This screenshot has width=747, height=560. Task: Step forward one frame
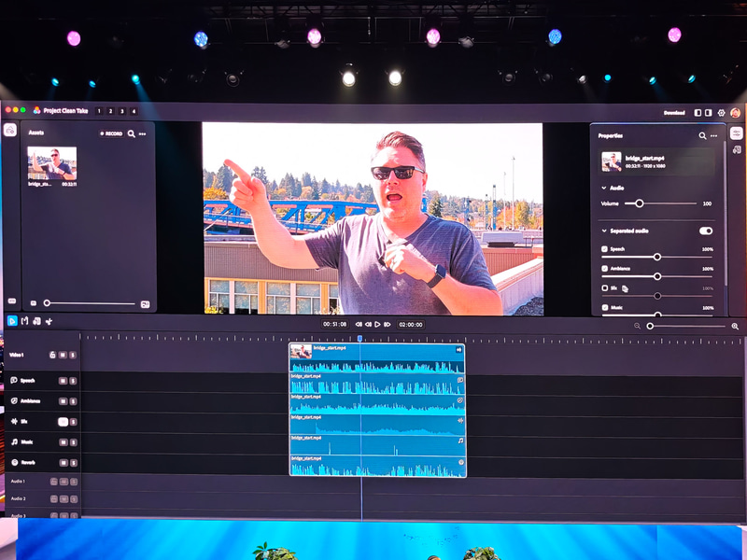(x=387, y=325)
